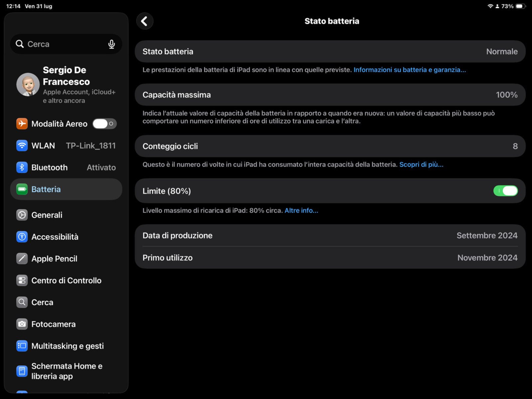Tap the WLAN wifi icon
This screenshot has height=399, width=532.
[22, 146]
